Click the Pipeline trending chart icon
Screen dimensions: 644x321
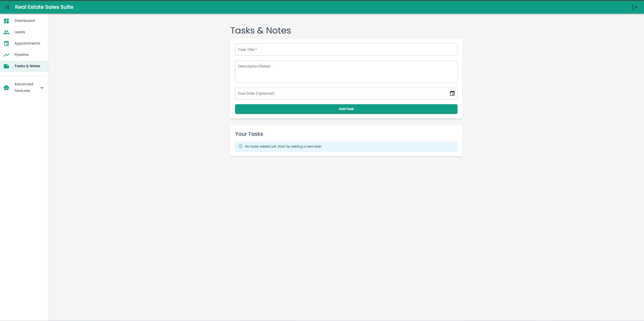click(6, 55)
